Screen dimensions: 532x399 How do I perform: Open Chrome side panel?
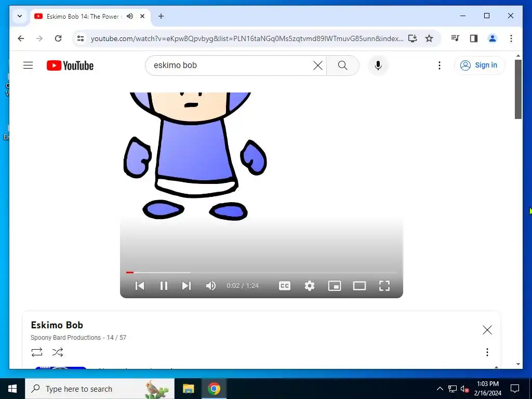[x=474, y=38]
